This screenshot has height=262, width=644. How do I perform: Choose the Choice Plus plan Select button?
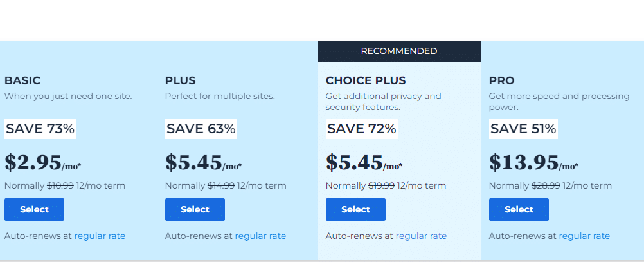(355, 209)
